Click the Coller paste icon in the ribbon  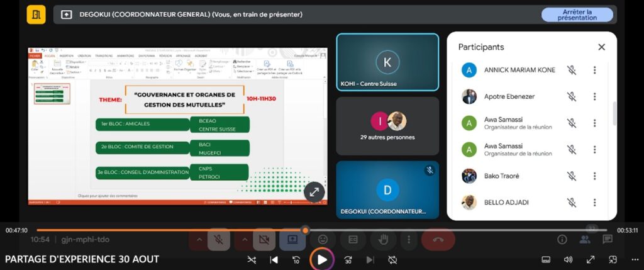click(35, 65)
